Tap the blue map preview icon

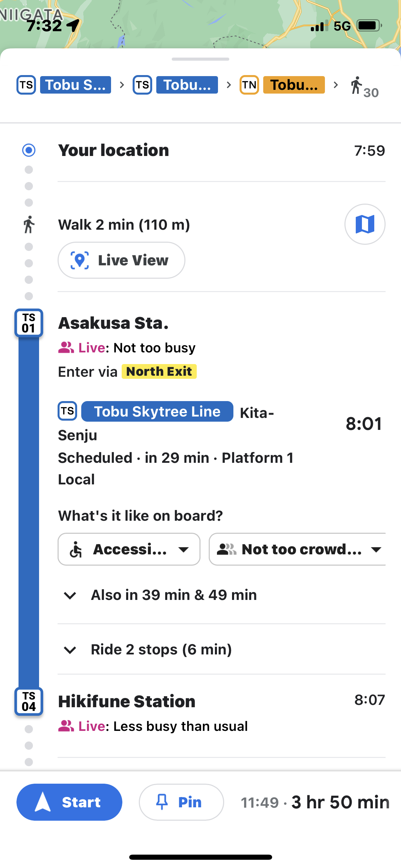(365, 224)
